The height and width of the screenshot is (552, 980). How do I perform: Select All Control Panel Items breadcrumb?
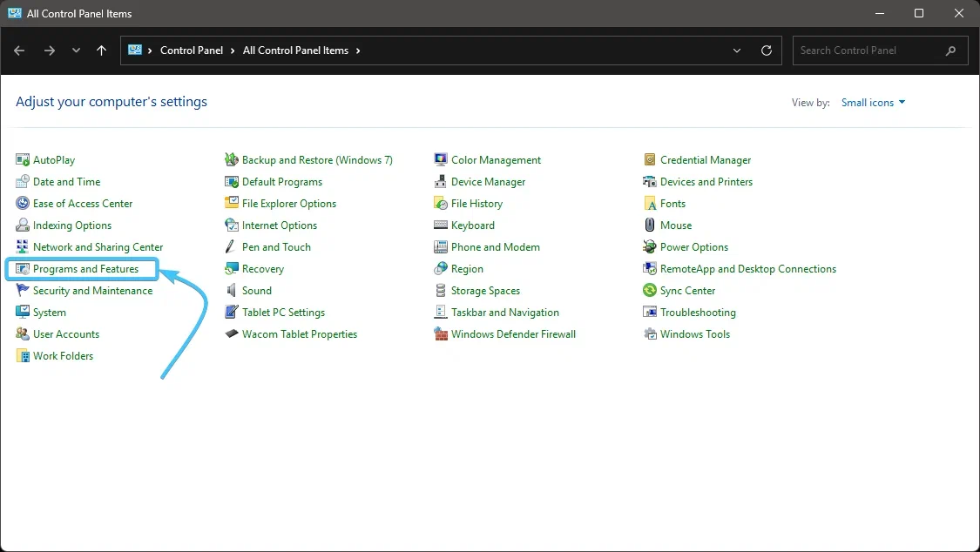coord(295,50)
